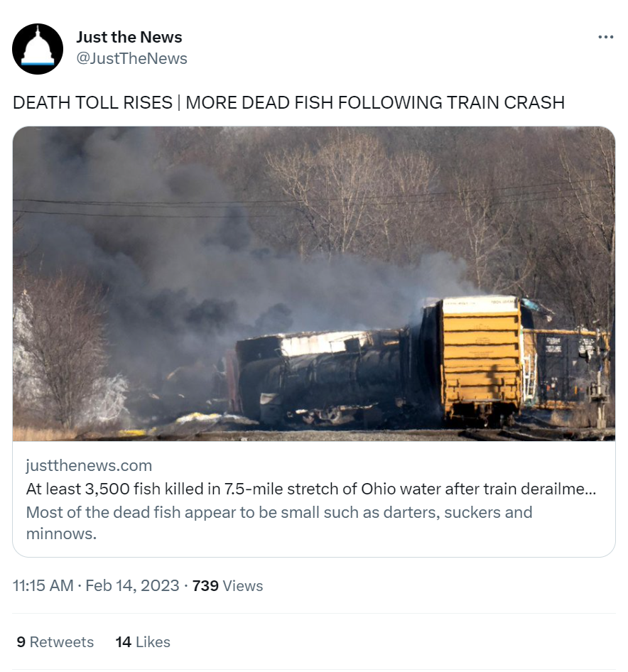Click the white capitol dome logo
The width and height of the screenshot is (628, 672).
(38, 46)
